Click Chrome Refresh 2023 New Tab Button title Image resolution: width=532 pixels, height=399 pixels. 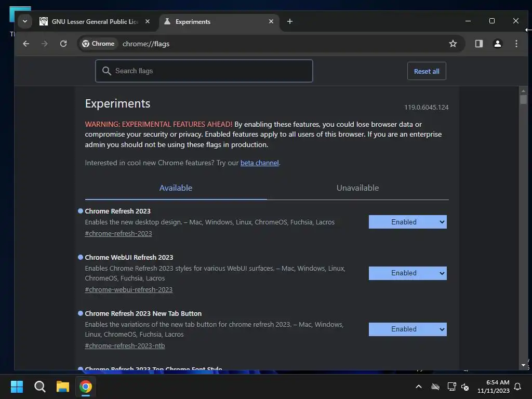pos(143,313)
